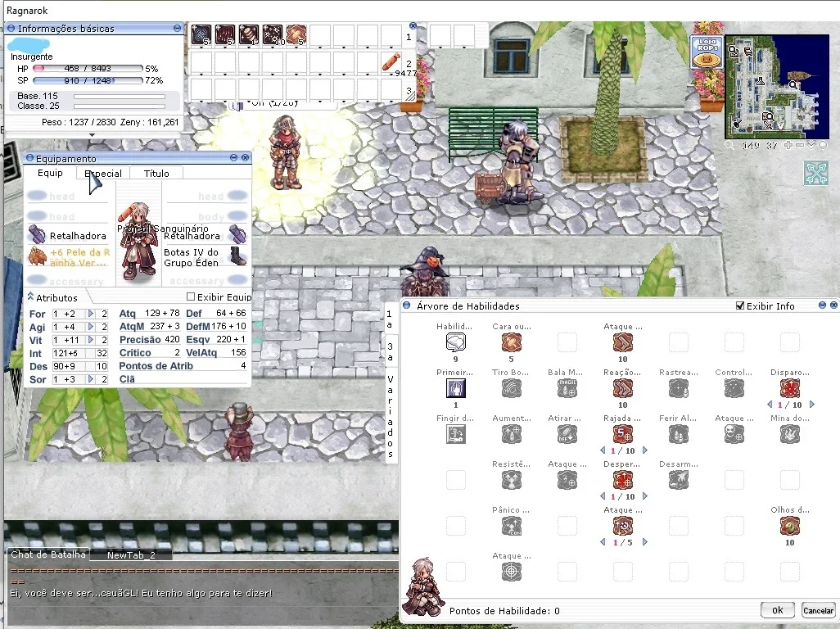This screenshot has height=629, width=840.
Task: Select the Rajada ... skill icon
Action: point(623,434)
